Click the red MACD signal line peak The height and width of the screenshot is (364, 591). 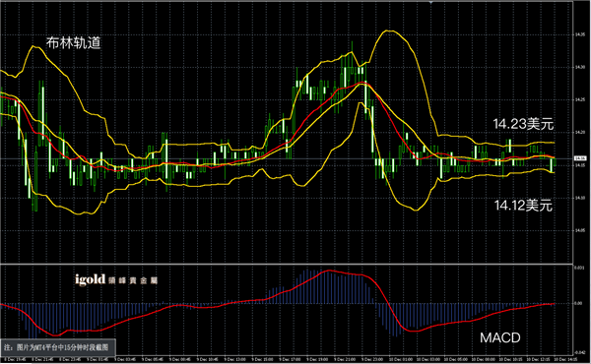pos(329,271)
